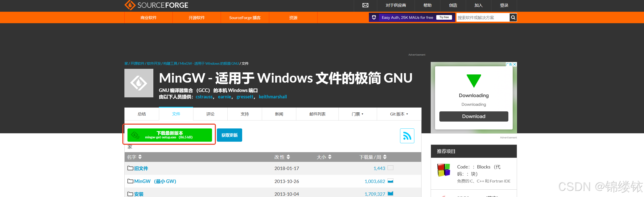Open 资源 in orange nav bar
Image resolution: width=644 pixels, height=197 pixels.
point(293,18)
